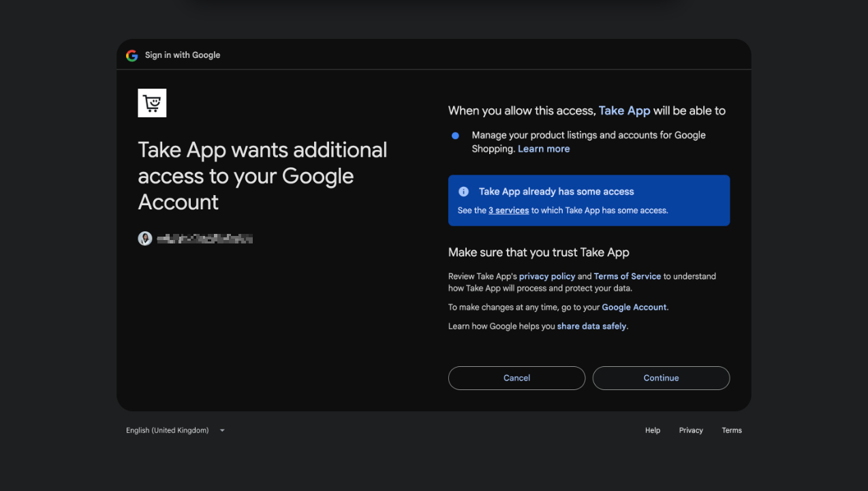Click the 'Take App already has some access' text
This screenshot has height=491, width=868.
pyautogui.click(x=557, y=192)
